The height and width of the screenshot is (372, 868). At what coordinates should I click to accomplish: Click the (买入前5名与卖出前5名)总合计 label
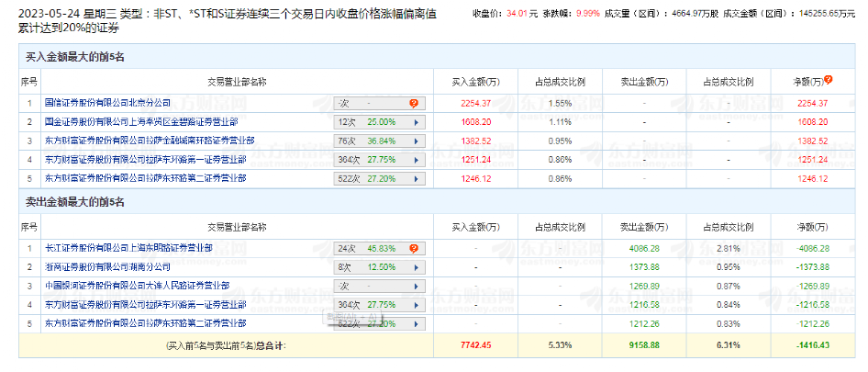226,345
